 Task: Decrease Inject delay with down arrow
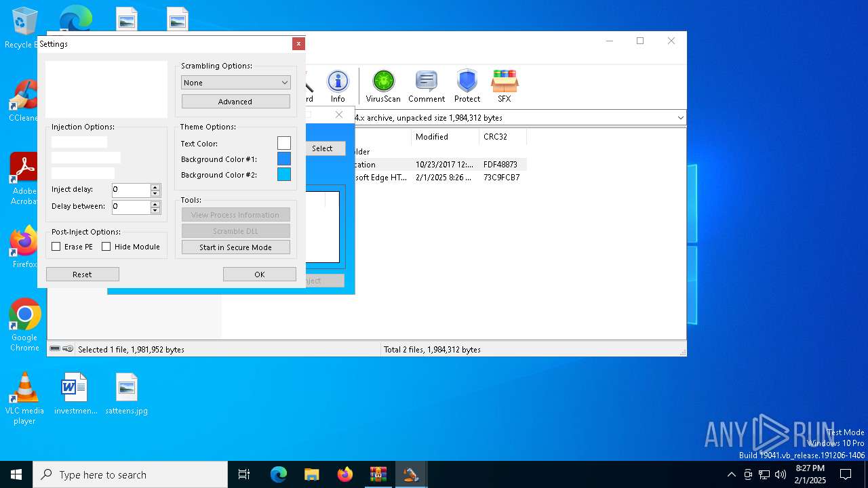(155, 194)
